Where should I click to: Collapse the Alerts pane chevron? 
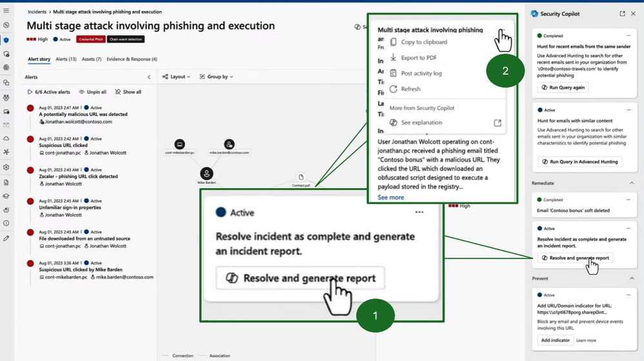(x=149, y=77)
